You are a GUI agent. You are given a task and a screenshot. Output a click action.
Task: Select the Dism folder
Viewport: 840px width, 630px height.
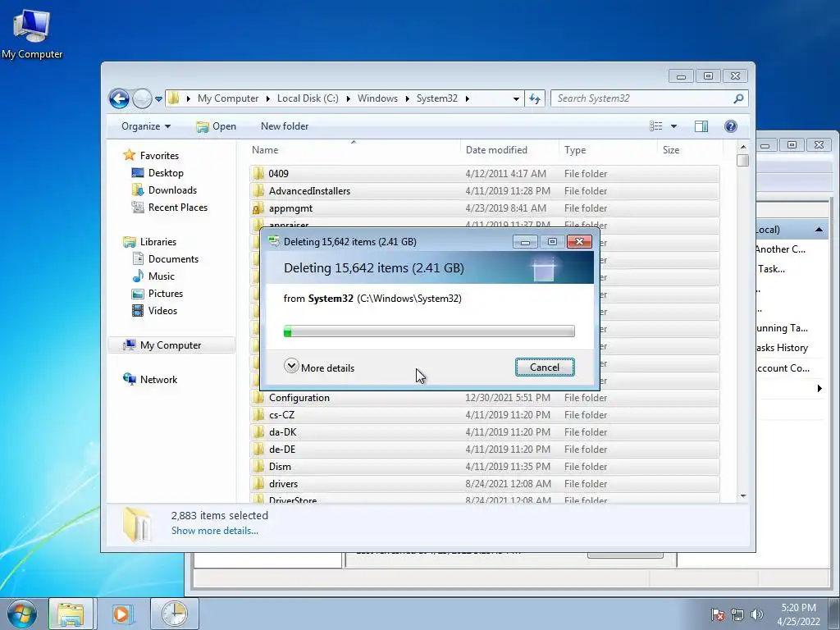click(484, 467)
